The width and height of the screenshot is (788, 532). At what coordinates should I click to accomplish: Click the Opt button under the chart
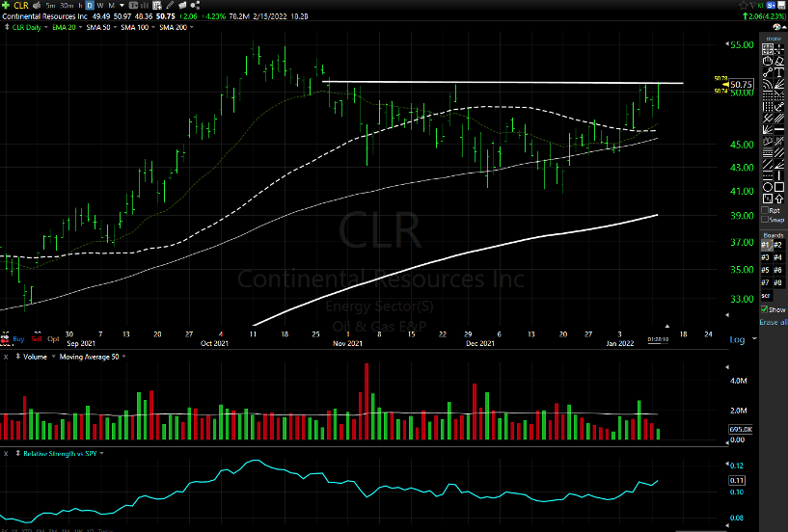53,339
